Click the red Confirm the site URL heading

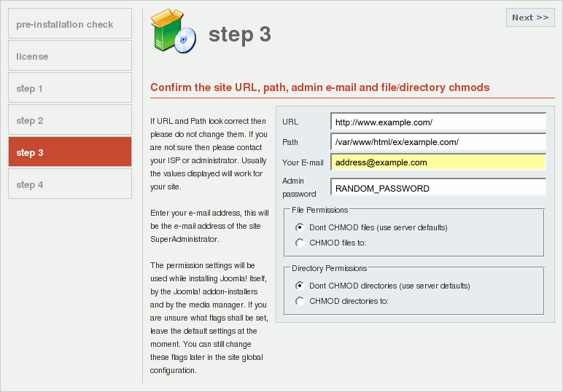(320, 87)
